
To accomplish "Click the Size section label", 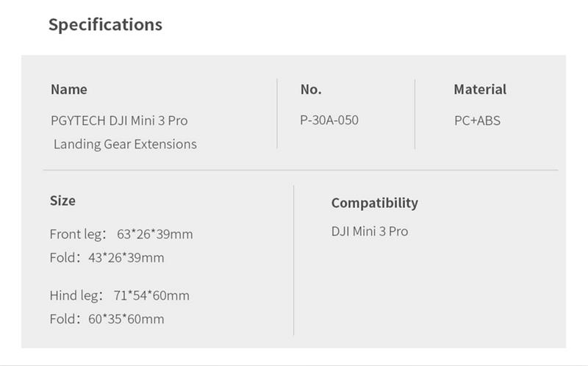I will 62,200.
